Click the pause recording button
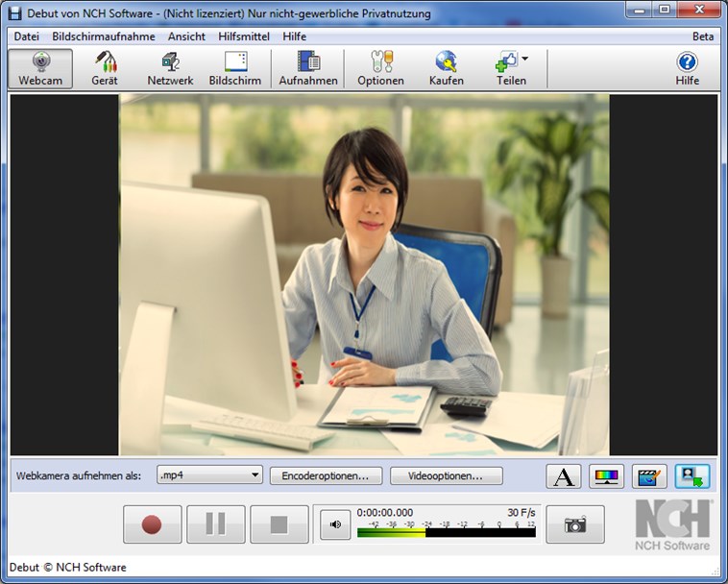 click(x=216, y=524)
